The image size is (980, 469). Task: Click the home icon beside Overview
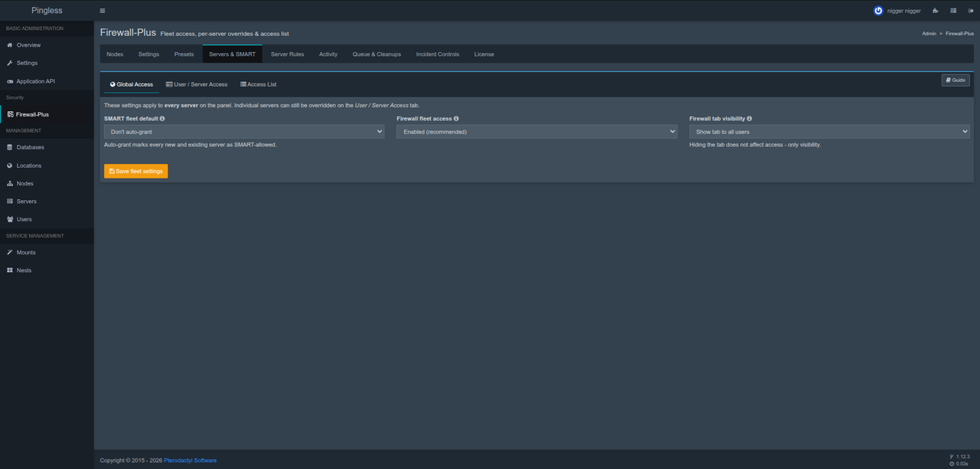(x=10, y=45)
